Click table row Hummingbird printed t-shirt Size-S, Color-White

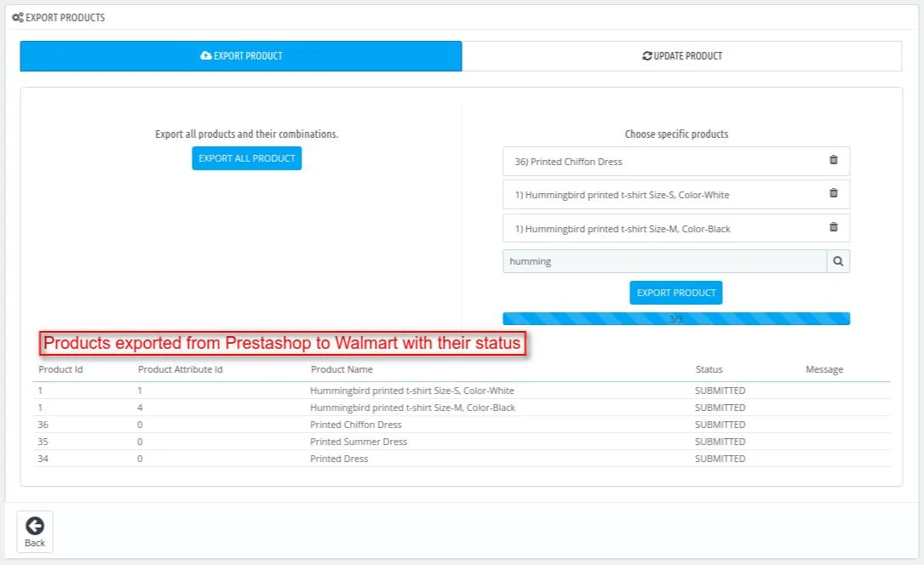point(462,391)
